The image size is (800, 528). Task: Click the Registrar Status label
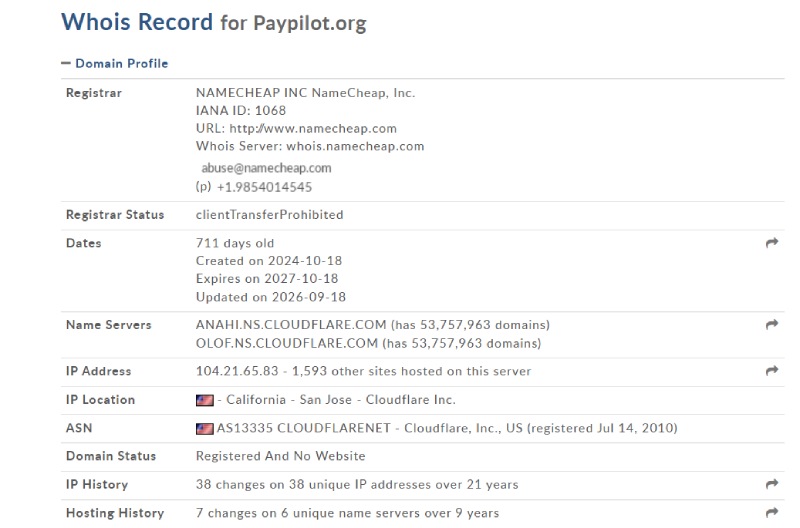(115, 215)
